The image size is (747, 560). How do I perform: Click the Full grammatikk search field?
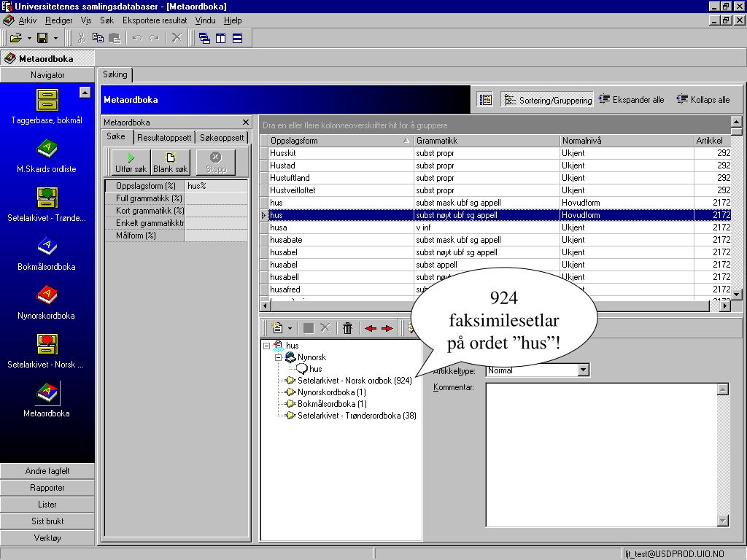[216, 198]
